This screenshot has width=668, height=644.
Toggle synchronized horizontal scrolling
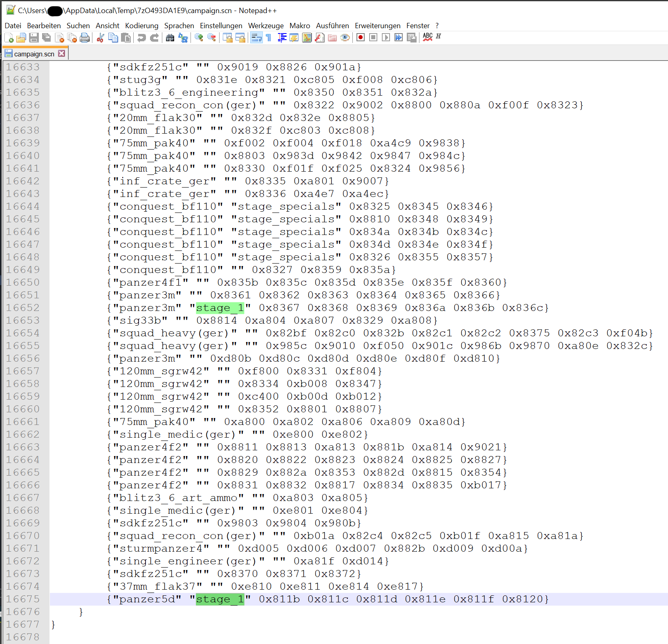[240, 38]
